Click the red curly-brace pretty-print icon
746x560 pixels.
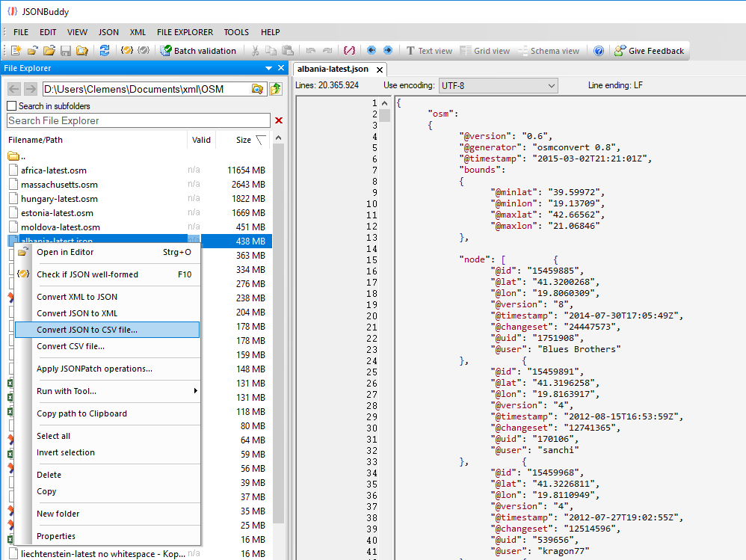click(x=349, y=51)
